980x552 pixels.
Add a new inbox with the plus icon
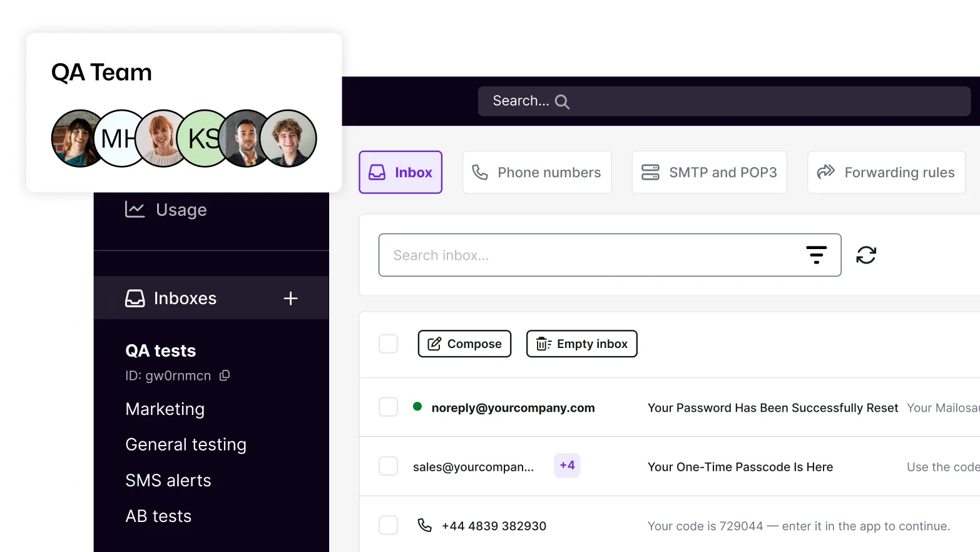pos(290,299)
